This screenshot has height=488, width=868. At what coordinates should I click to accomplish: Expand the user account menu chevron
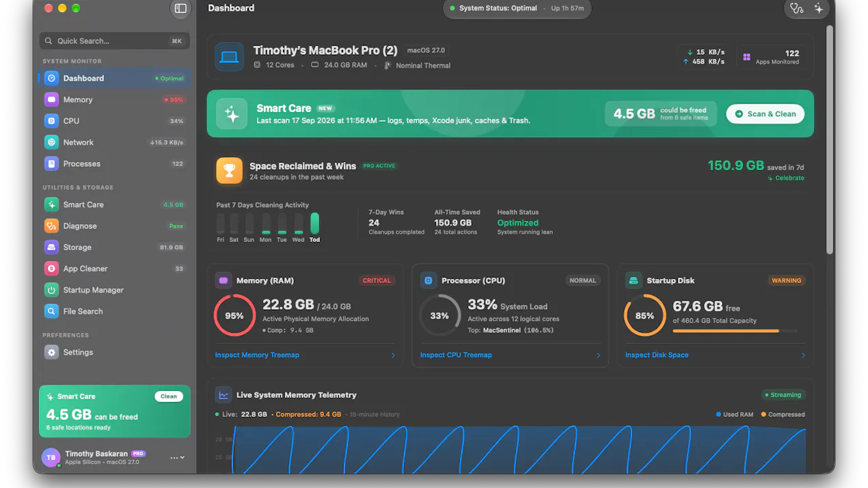[x=182, y=458]
